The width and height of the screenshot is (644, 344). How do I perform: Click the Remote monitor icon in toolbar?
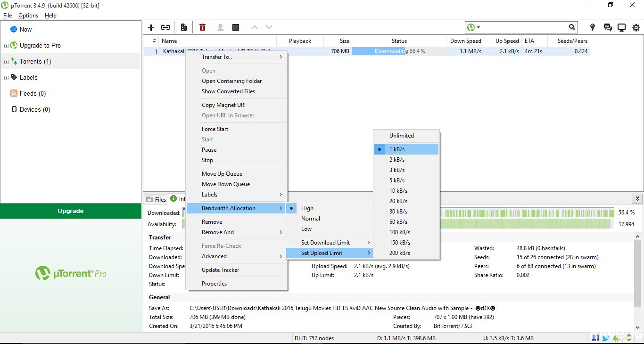622,27
